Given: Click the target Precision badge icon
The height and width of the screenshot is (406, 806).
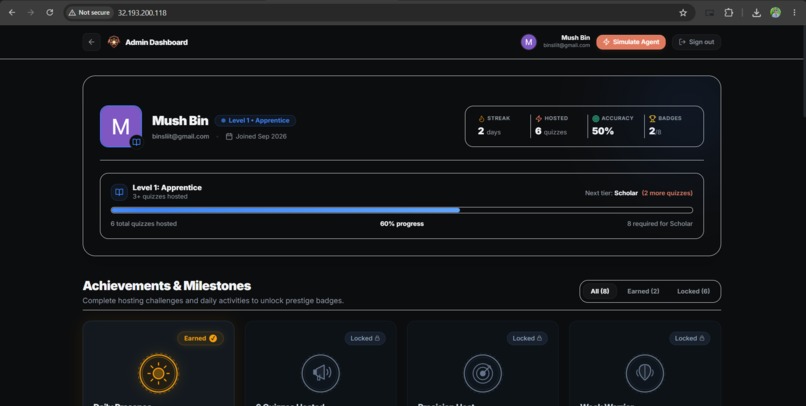Looking at the screenshot, I should pos(483,373).
